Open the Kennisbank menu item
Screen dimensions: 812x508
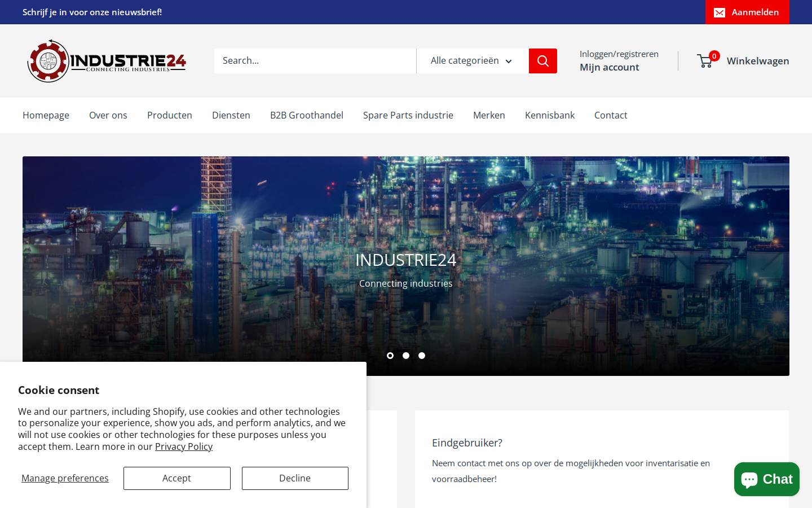550,115
